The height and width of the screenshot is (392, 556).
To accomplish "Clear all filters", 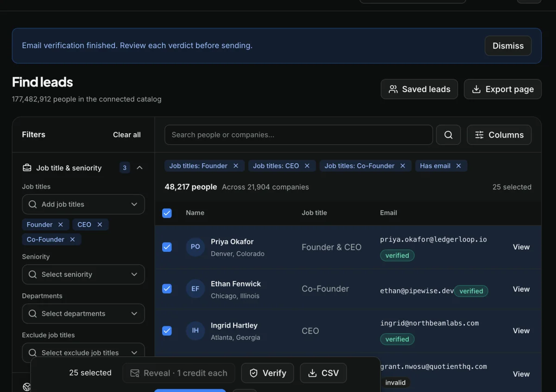I will click(126, 135).
